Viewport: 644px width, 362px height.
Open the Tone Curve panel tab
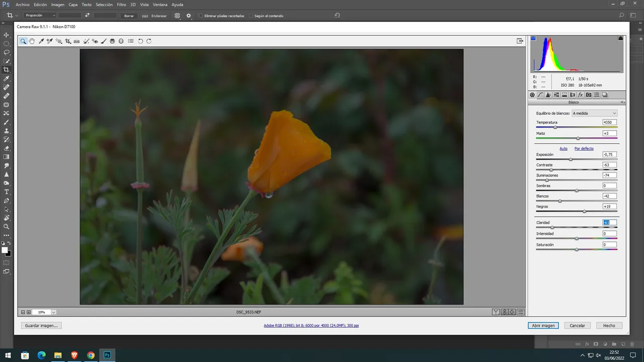click(540, 95)
